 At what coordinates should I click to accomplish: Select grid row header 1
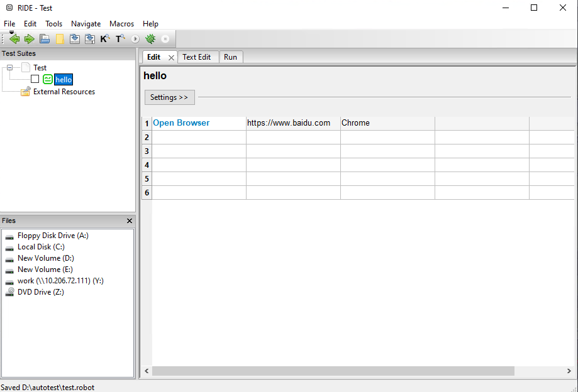point(147,123)
